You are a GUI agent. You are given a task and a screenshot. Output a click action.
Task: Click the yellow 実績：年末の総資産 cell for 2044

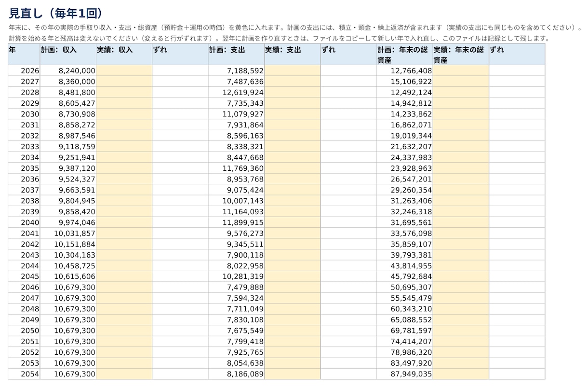coord(461,266)
